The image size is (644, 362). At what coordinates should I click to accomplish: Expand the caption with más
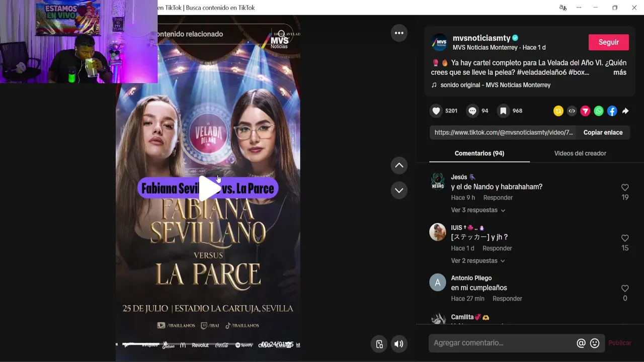[620, 72]
